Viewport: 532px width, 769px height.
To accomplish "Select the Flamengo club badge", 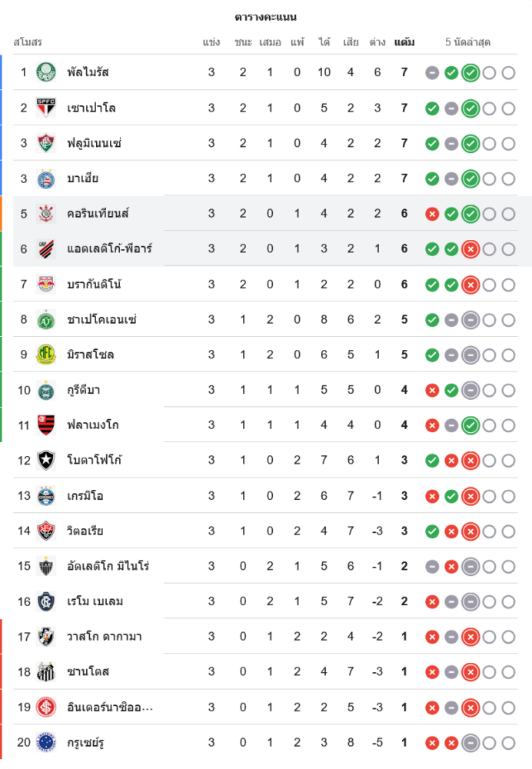I will [46, 425].
